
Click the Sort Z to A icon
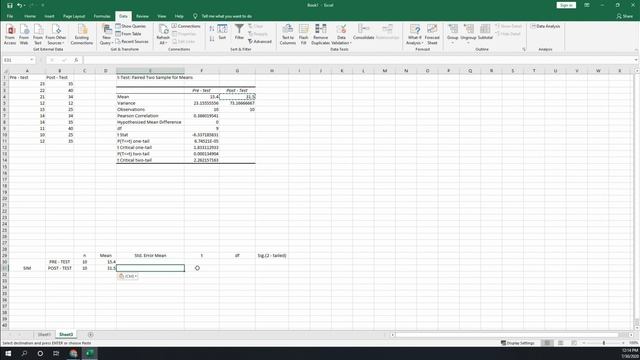pos(212,39)
